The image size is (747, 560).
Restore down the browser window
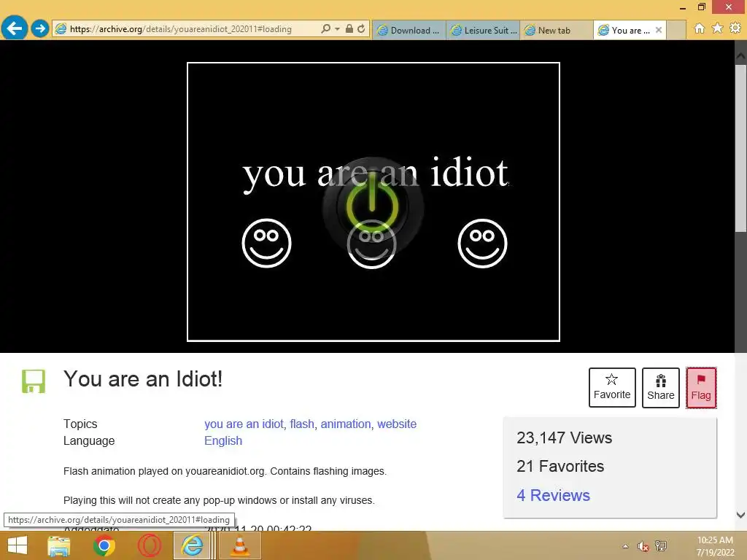pyautogui.click(x=701, y=7)
